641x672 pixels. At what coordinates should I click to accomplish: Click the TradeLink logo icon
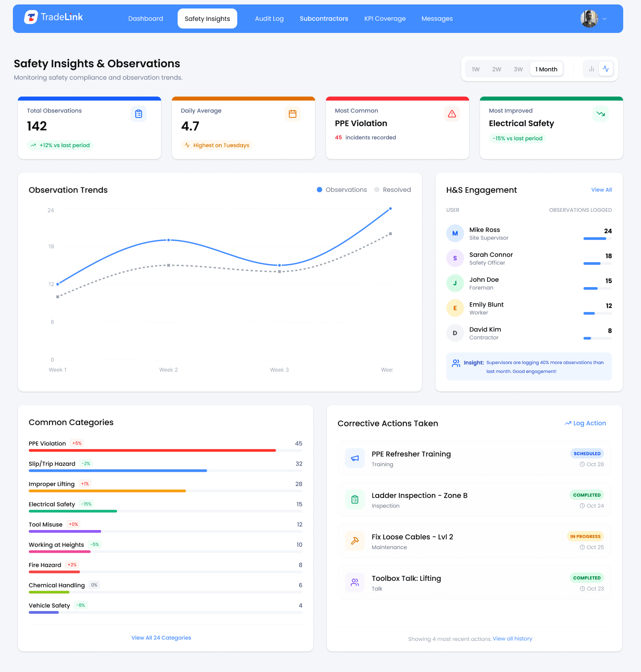31,17
